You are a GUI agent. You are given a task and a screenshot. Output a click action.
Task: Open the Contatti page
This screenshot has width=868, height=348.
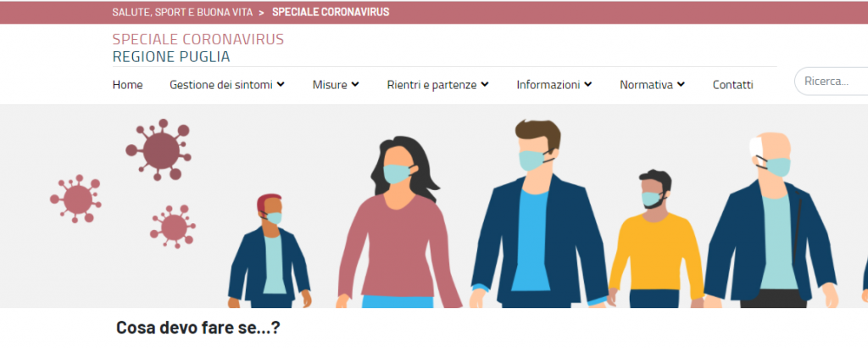(732, 85)
